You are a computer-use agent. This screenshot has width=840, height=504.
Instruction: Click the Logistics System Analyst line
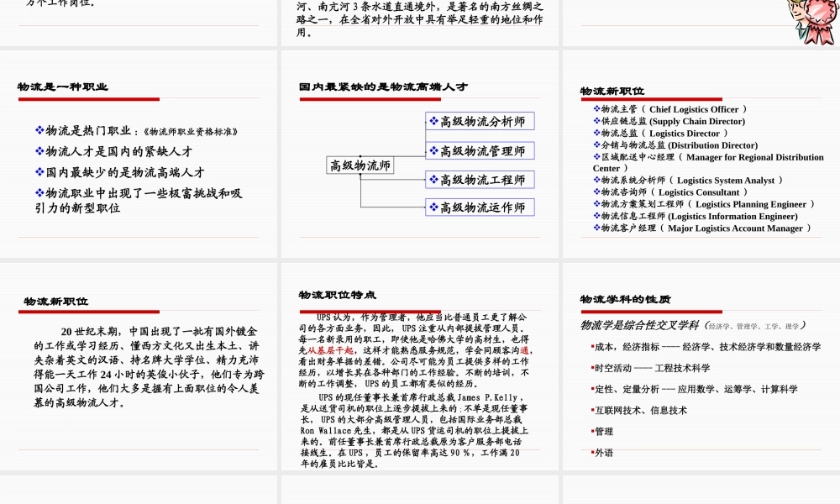click(688, 180)
